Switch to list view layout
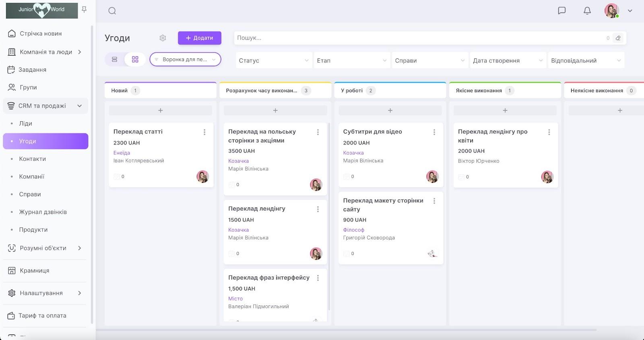The height and width of the screenshot is (340, 644). point(115,60)
